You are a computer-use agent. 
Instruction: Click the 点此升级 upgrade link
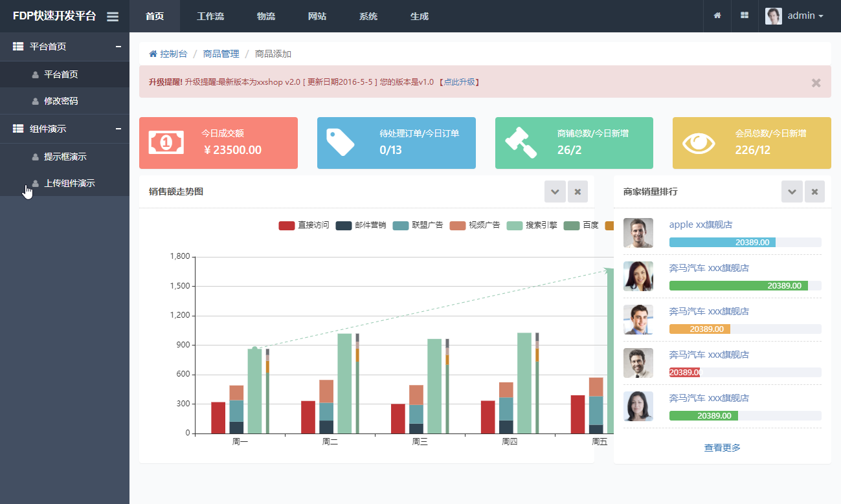(x=459, y=82)
